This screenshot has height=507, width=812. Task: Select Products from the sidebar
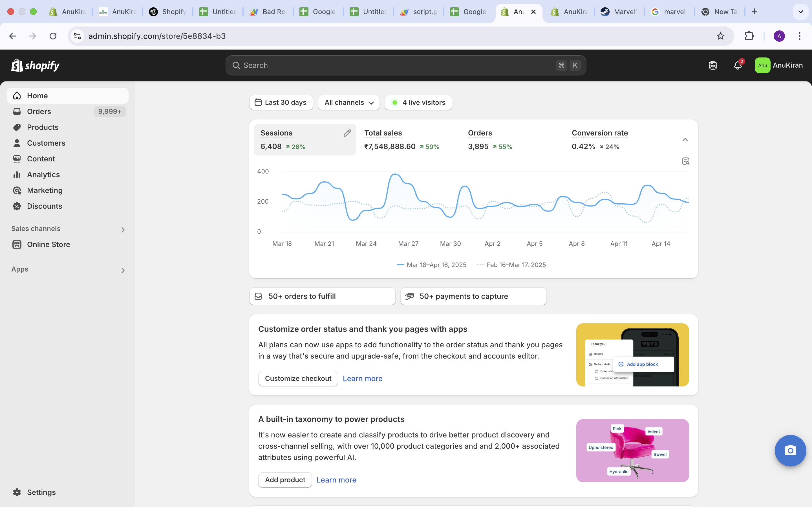42,127
